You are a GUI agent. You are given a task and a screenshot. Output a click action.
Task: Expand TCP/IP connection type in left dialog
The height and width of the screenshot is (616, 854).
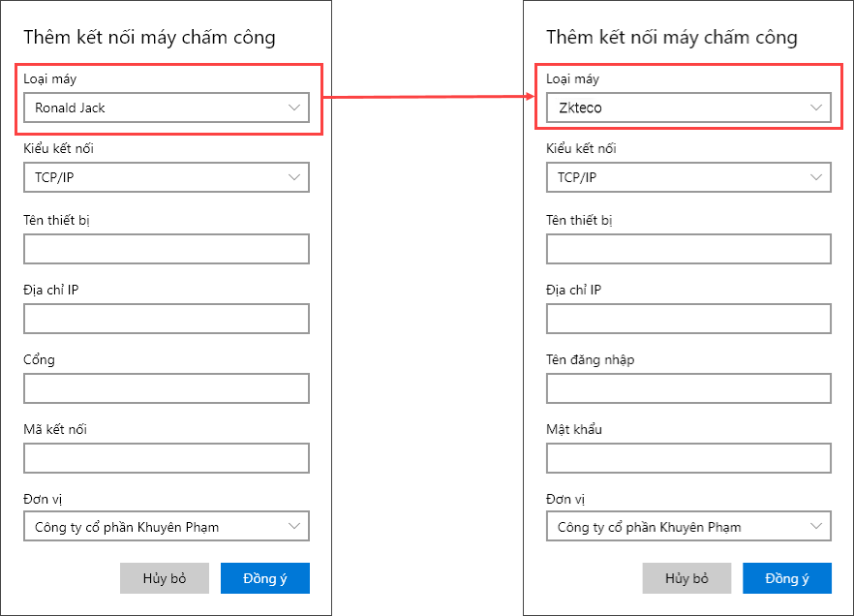tap(166, 177)
